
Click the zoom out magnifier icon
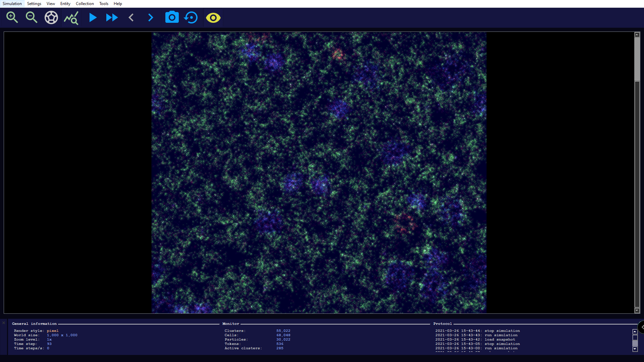[32, 17]
